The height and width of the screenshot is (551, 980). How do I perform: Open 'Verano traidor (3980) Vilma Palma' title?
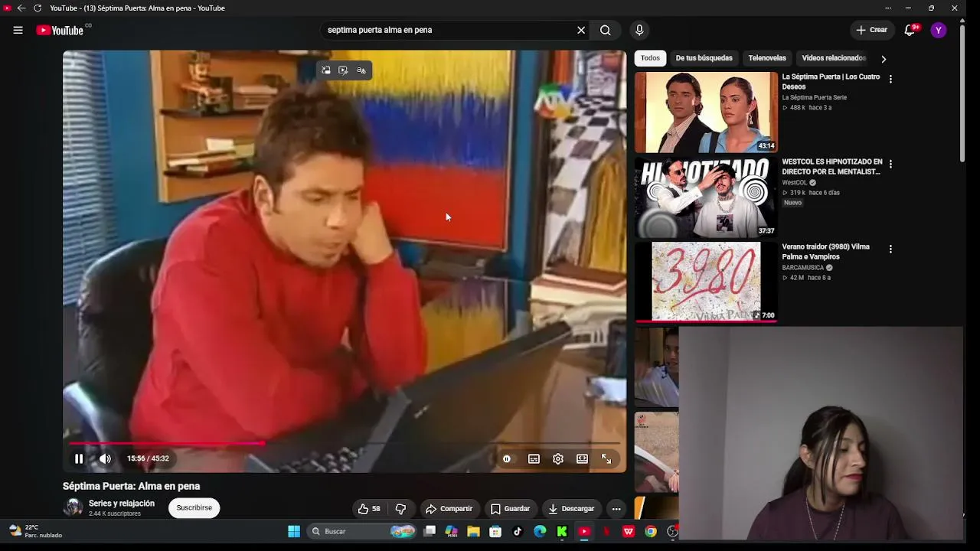pyautogui.click(x=825, y=252)
